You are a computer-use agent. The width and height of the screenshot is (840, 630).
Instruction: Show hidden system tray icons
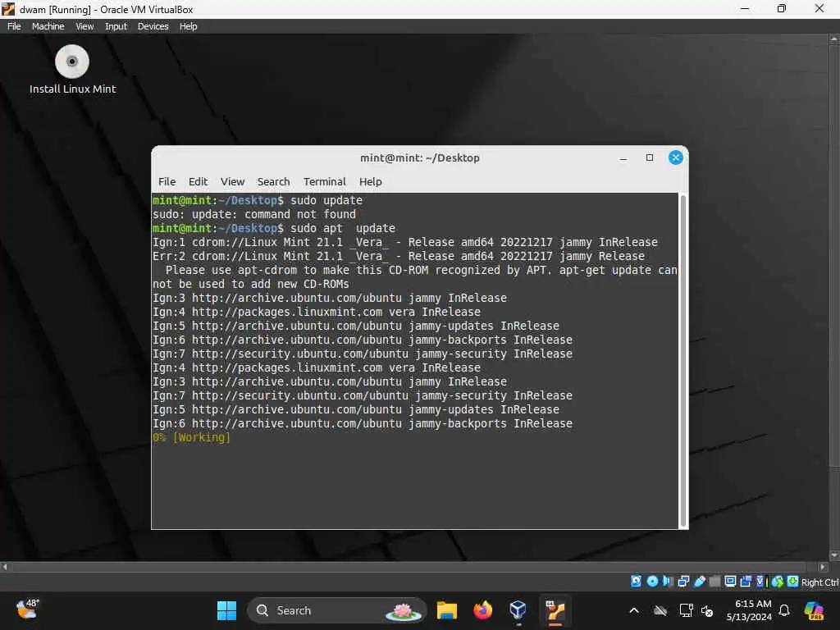click(x=634, y=610)
